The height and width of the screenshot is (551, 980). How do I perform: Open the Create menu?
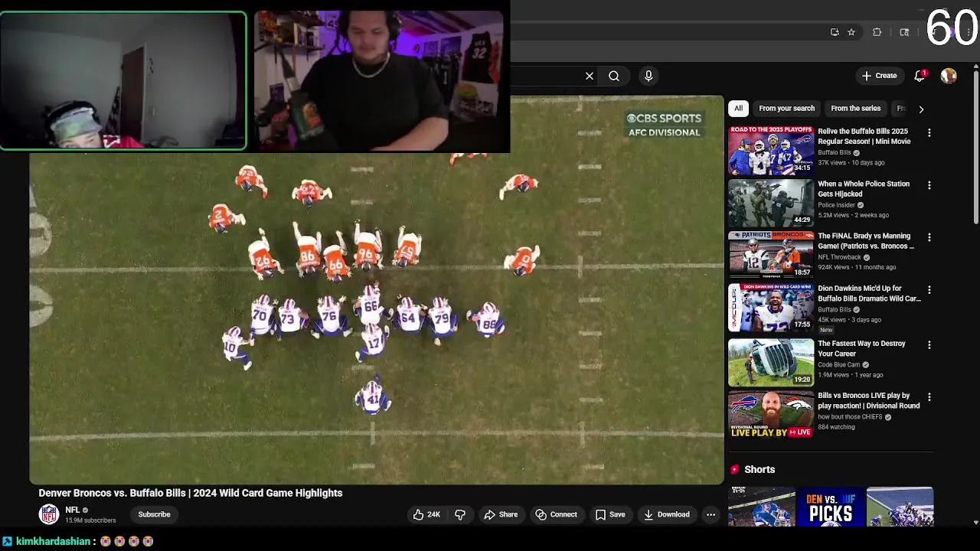[879, 76]
